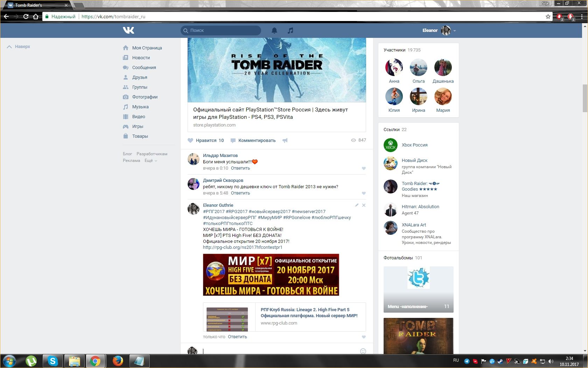Click the people icon beside Группы
Screen dimensions: 588x368
(x=126, y=87)
